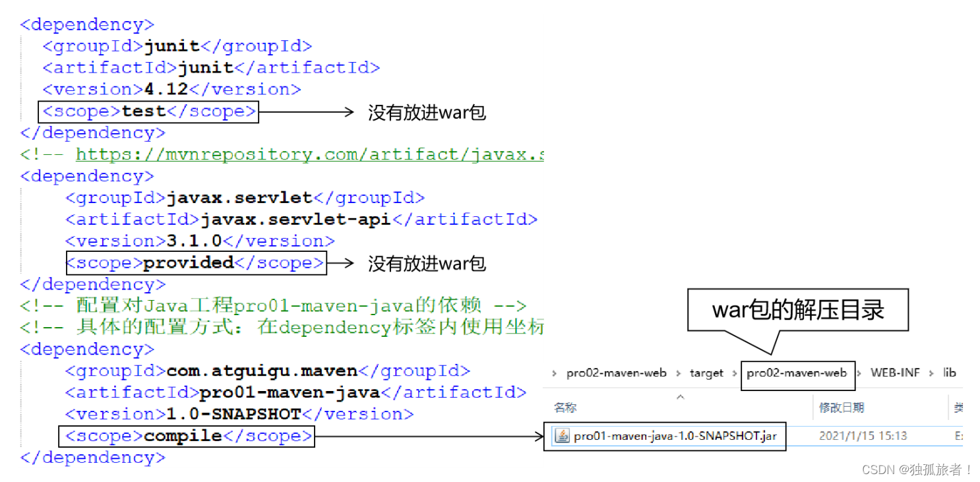
Task: Open lib breadcrumb folder
Action: pyautogui.click(x=949, y=373)
